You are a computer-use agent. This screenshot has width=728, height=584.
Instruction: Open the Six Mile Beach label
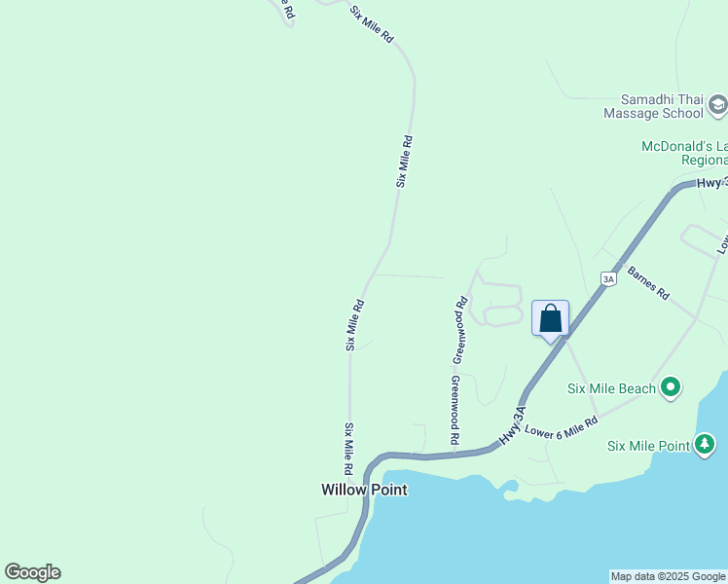coord(611,388)
